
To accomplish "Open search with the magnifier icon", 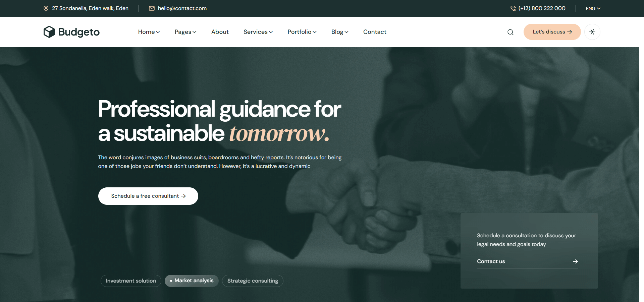I will click(x=511, y=32).
